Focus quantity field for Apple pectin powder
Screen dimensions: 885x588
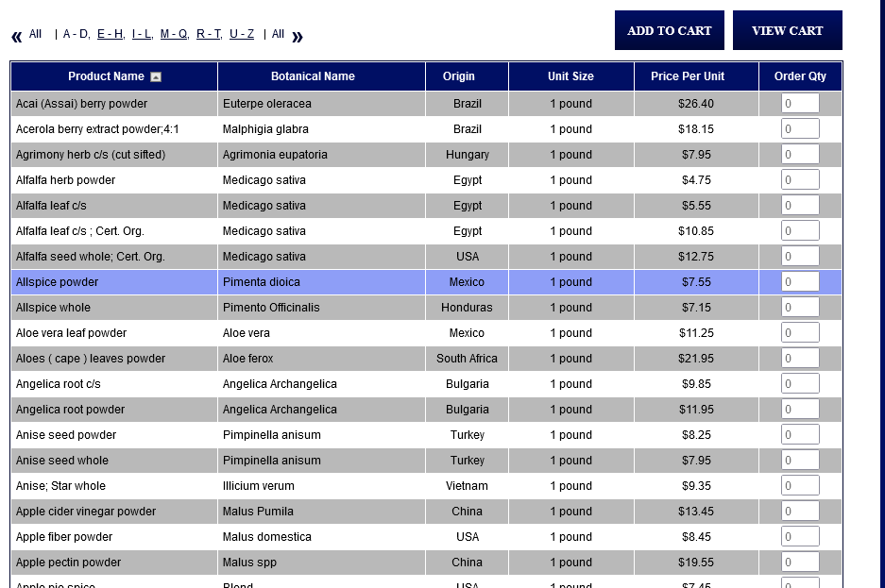800,562
